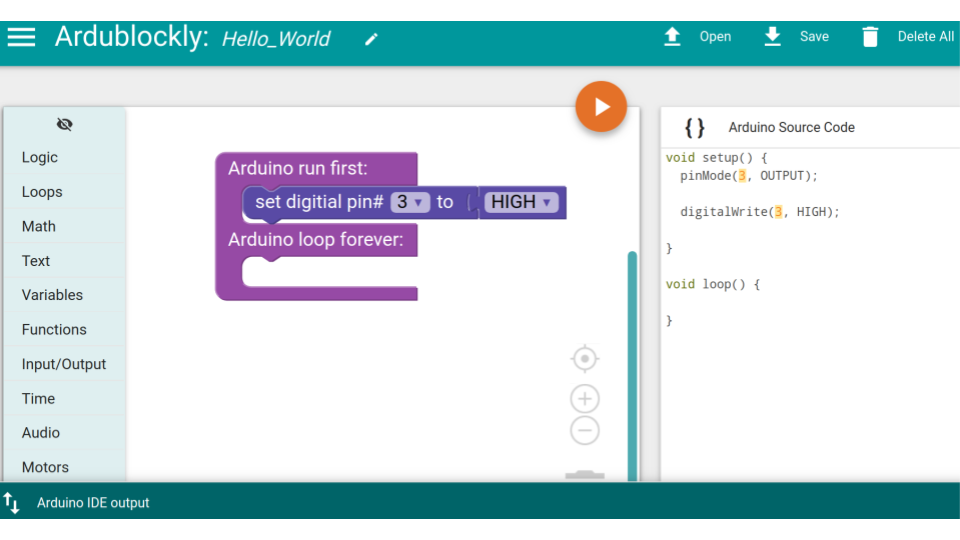Zoom in on the blocks workspace
The width and height of the screenshot is (960, 540).
pos(585,399)
